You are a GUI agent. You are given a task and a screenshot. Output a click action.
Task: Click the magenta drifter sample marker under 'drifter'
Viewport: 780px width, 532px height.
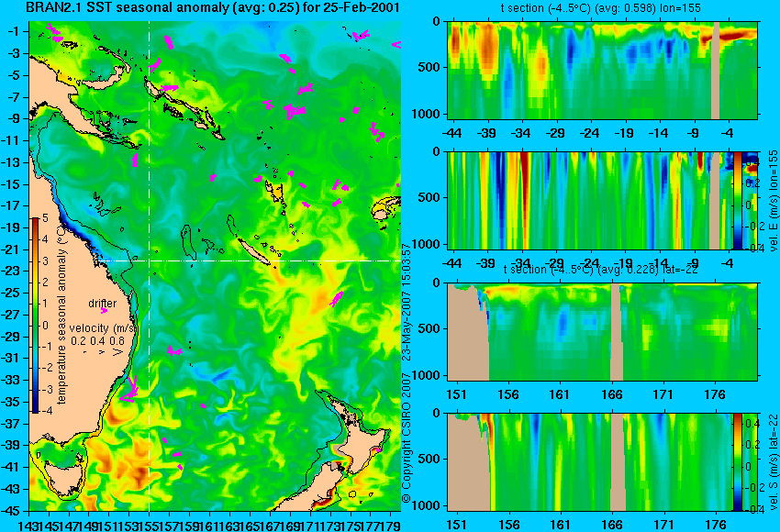click(104, 311)
